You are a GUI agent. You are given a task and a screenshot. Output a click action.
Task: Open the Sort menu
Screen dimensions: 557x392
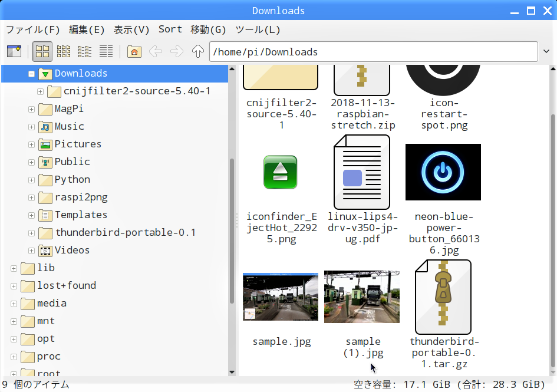(170, 29)
